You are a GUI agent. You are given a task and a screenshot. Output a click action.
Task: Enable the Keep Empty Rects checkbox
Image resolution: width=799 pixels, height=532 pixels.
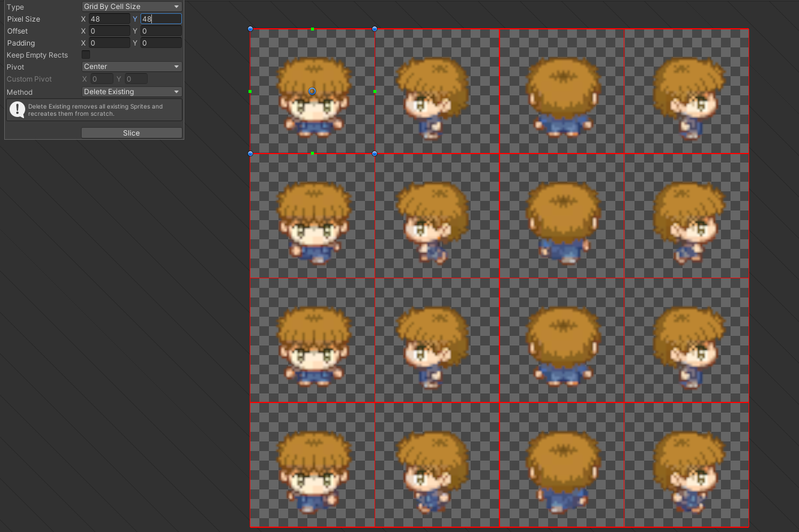(86, 55)
